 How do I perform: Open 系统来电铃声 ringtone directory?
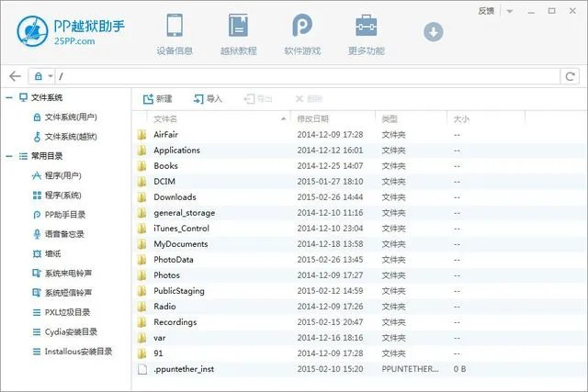click(x=62, y=274)
